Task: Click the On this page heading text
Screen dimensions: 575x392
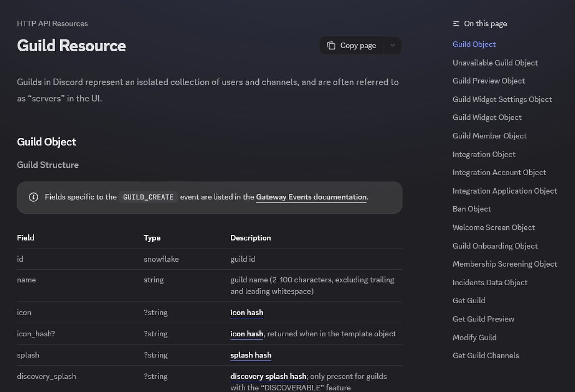Action: pos(485,23)
